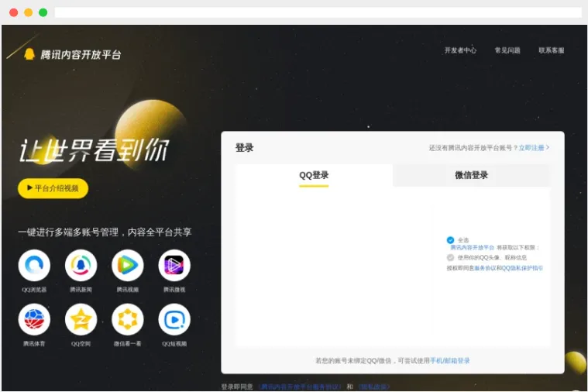Toggle the 全选 checkbox
Screen dimensions: 588x392
coord(450,240)
